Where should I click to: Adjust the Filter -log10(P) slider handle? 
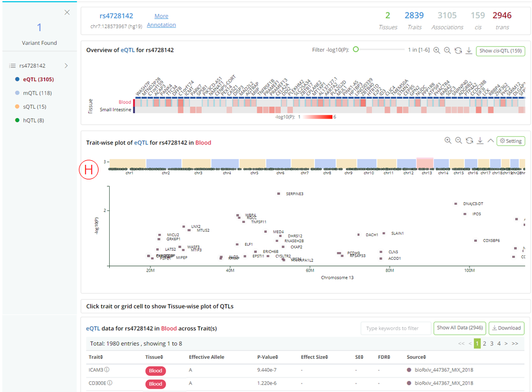click(x=356, y=49)
